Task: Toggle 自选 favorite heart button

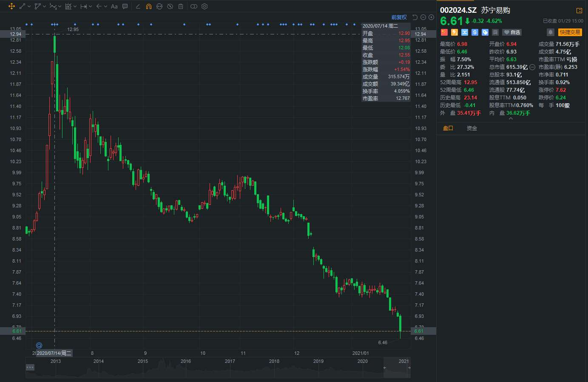Action: point(511,32)
